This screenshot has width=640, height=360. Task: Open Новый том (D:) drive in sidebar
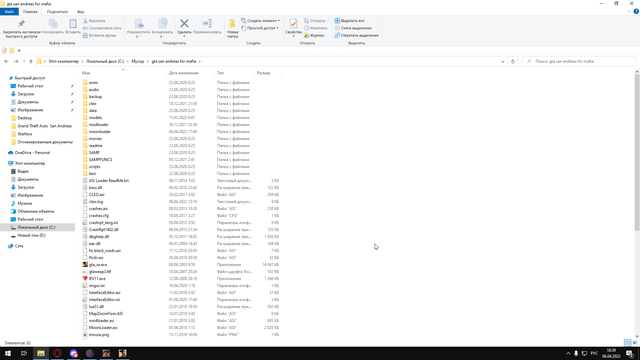coord(31,236)
